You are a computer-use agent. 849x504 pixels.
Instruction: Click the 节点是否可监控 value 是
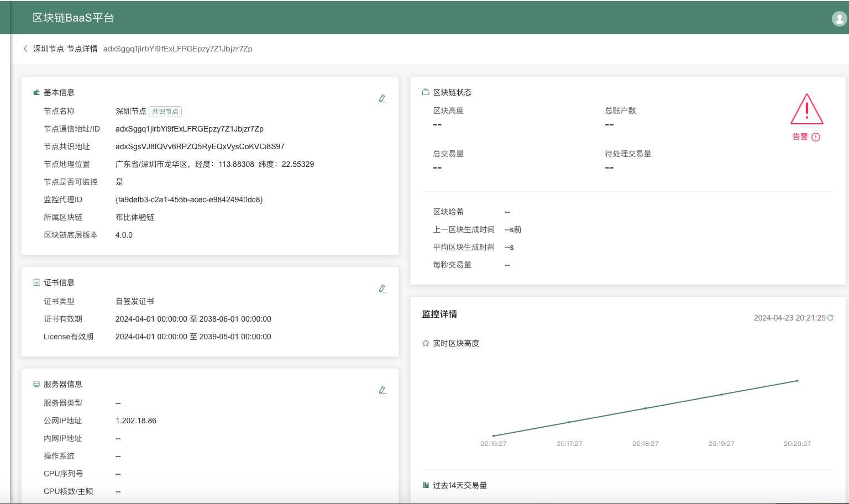tap(119, 182)
